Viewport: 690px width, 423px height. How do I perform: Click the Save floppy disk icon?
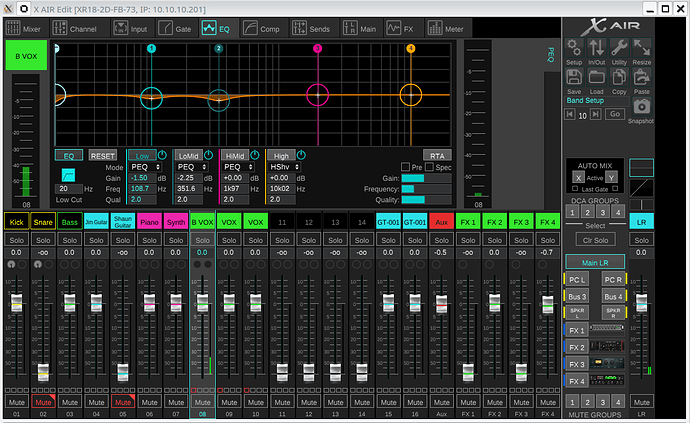pyautogui.click(x=574, y=77)
